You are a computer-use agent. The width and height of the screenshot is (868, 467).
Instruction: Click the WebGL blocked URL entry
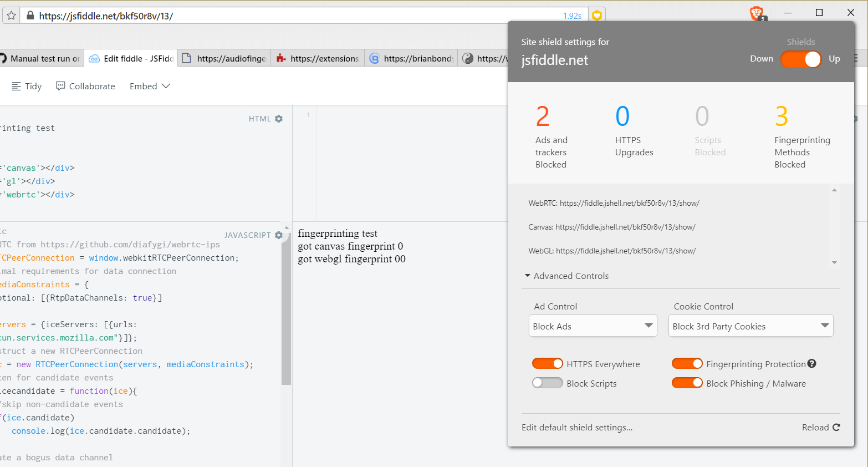pyautogui.click(x=612, y=251)
